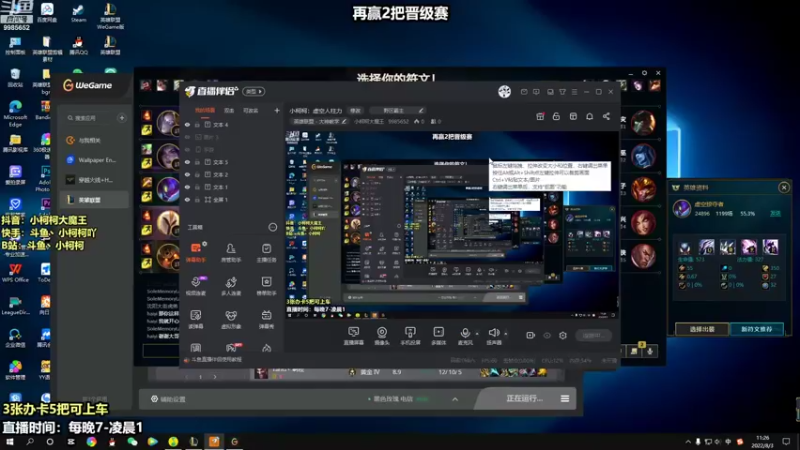
Task: Close the League hero info panel
Action: (784, 187)
